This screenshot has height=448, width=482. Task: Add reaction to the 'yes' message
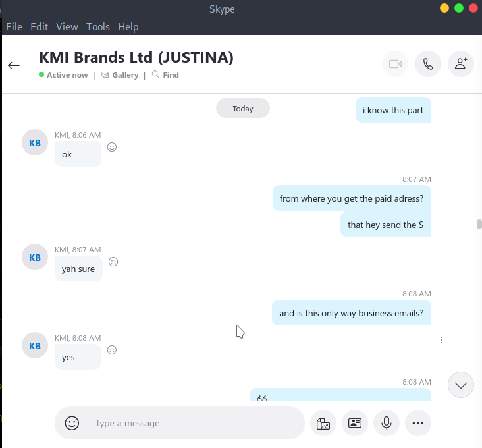pos(112,350)
